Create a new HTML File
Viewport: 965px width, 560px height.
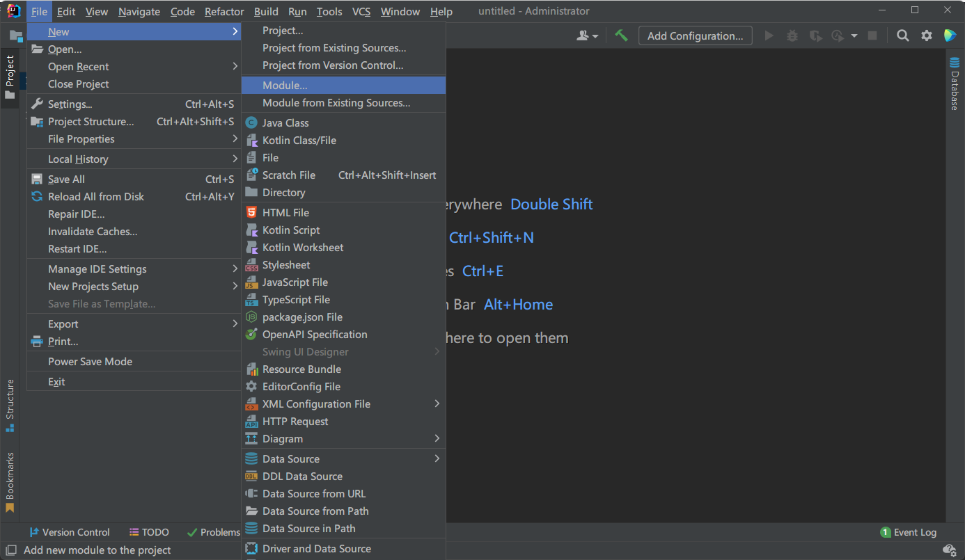[285, 213]
